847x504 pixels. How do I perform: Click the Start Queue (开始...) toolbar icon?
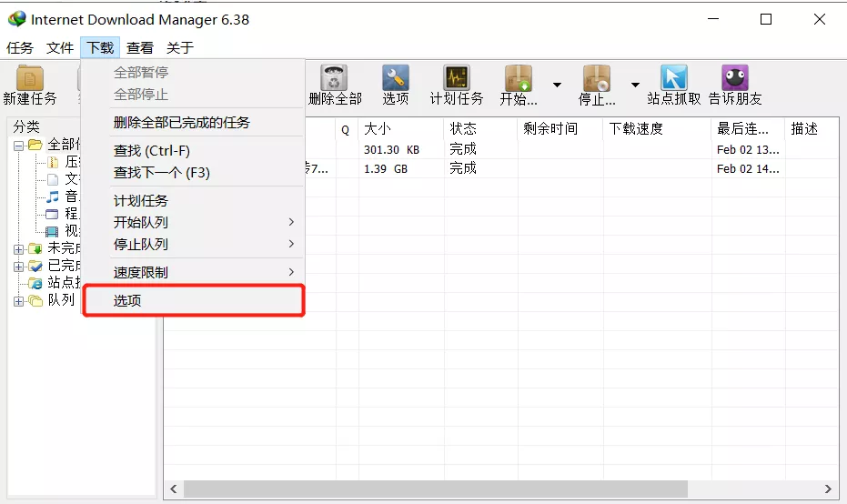[x=518, y=78]
